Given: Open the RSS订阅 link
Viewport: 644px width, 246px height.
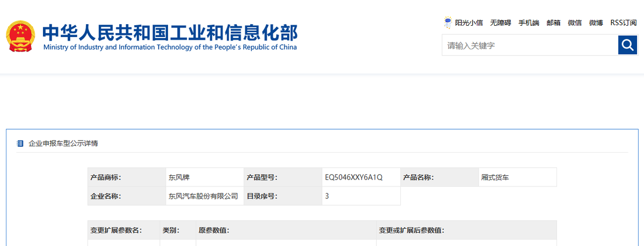Looking at the screenshot, I should (623, 23).
